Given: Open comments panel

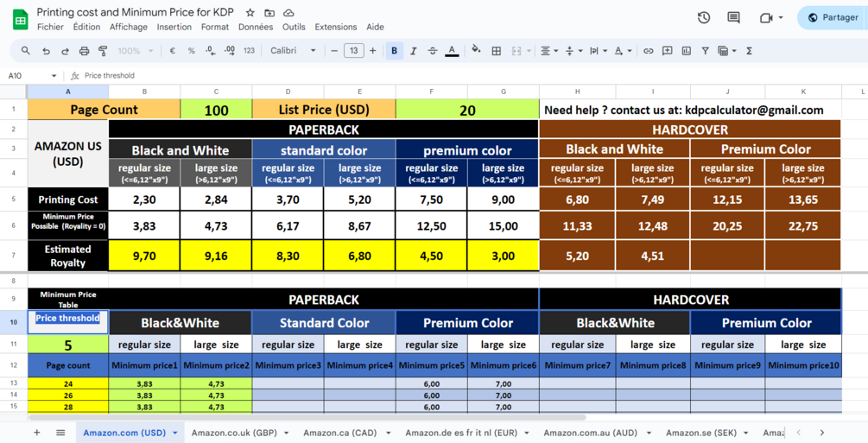Looking at the screenshot, I should pos(733,18).
